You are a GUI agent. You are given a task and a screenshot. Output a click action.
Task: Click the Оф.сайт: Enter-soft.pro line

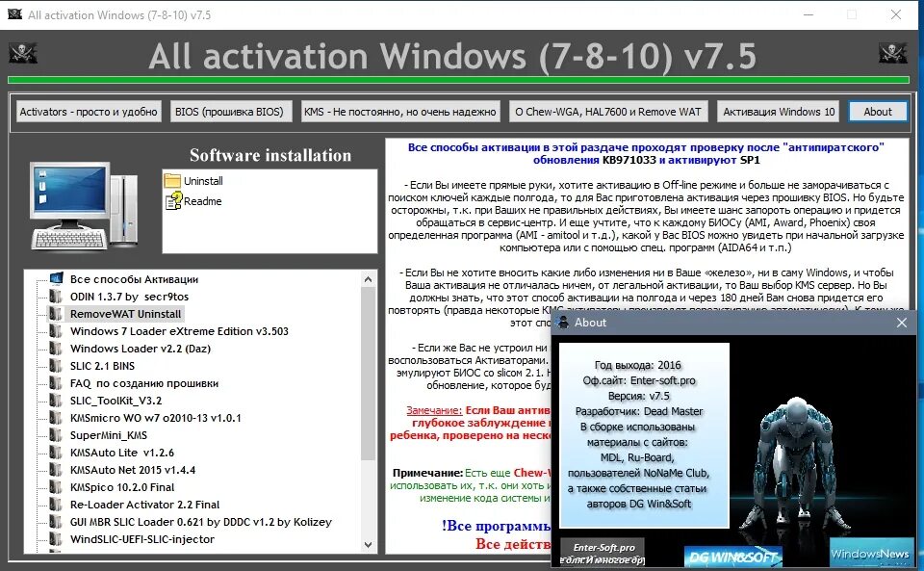639,380
